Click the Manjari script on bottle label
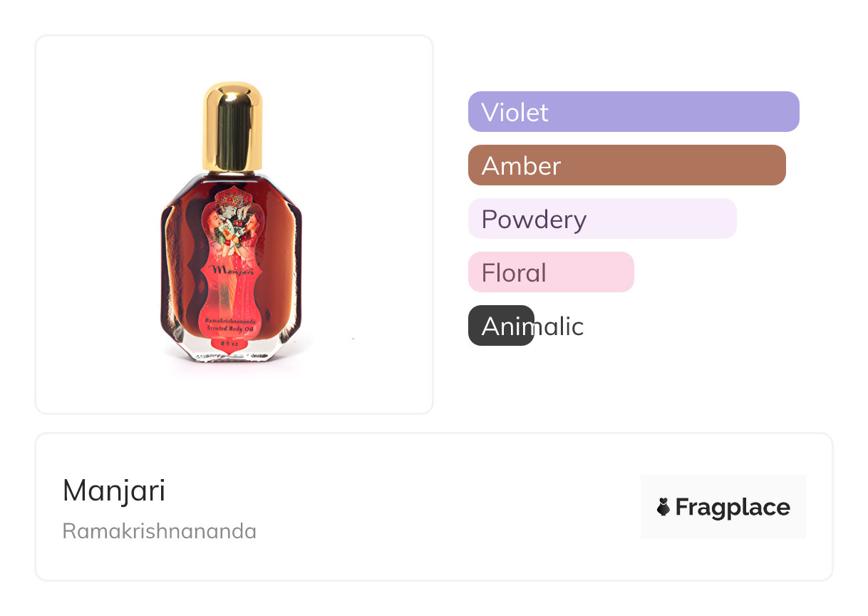The height and width of the screenshot is (616, 868). pos(232,271)
